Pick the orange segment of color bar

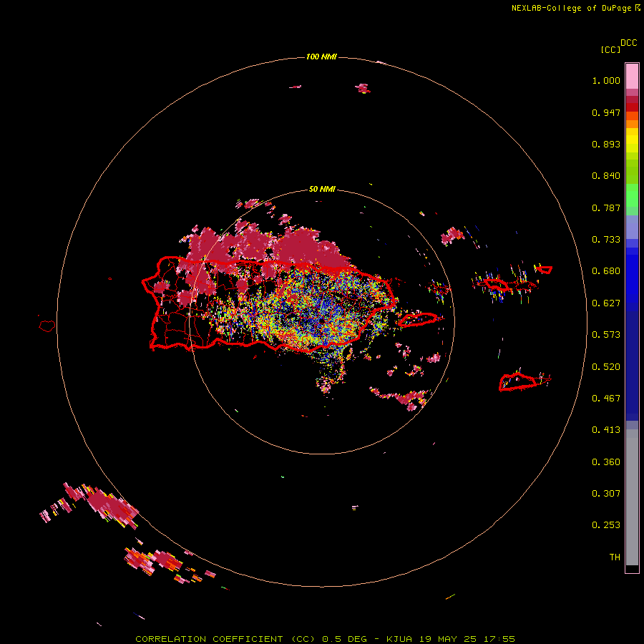[x=632, y=124]
